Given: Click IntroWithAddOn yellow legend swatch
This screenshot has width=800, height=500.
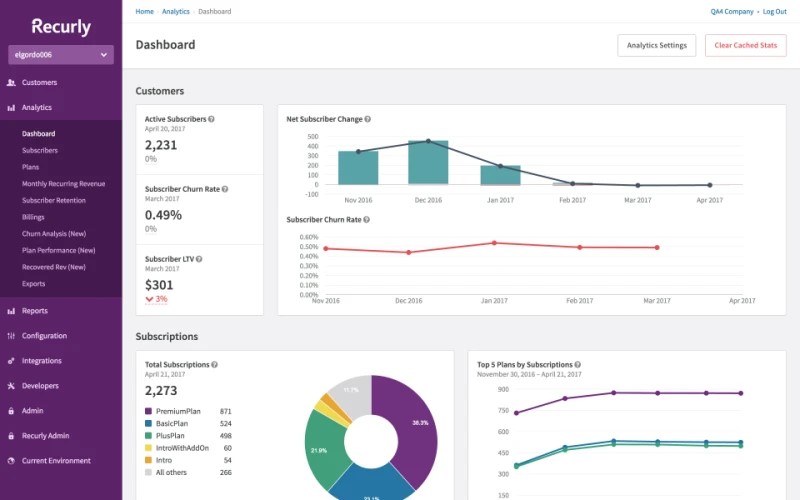Looking at the screenshot, I should pos(148,448).
